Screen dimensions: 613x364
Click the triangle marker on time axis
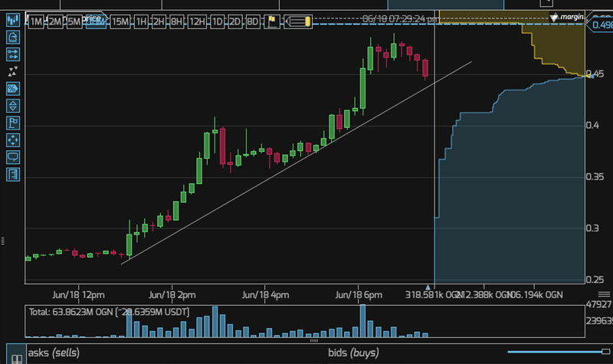[428, 287]
